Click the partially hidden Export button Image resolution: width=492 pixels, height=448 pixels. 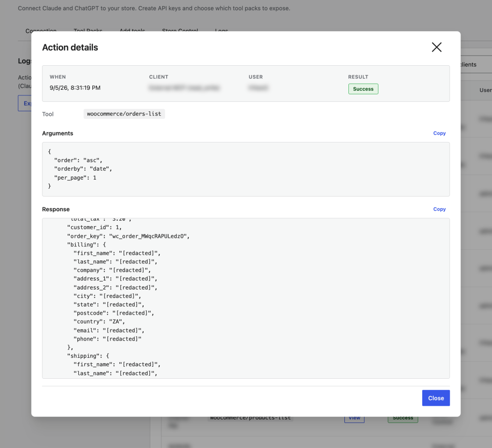25,103
